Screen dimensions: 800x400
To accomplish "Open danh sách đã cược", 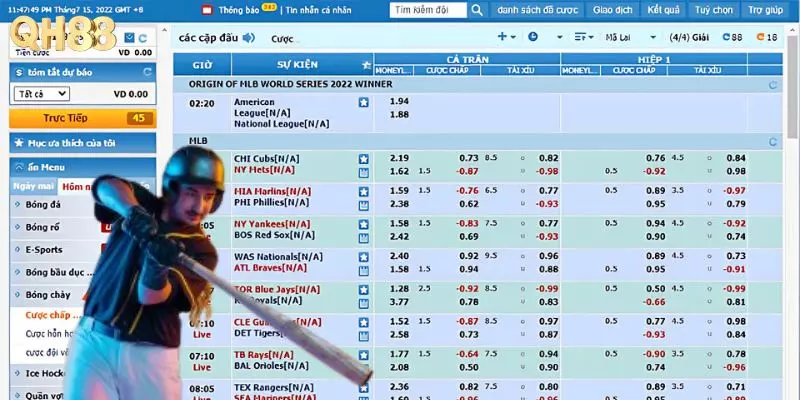I will [x=538, y=10].
